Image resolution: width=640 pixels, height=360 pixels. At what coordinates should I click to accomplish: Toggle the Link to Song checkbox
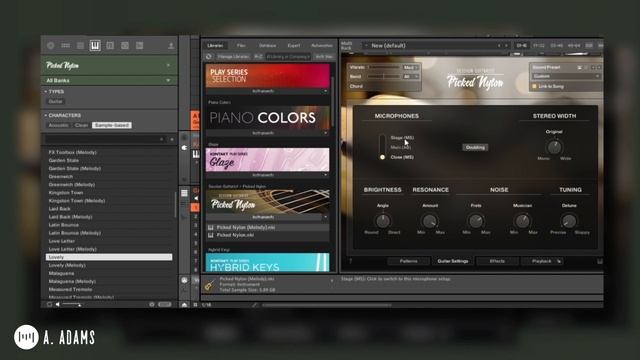tap(534, 87)
